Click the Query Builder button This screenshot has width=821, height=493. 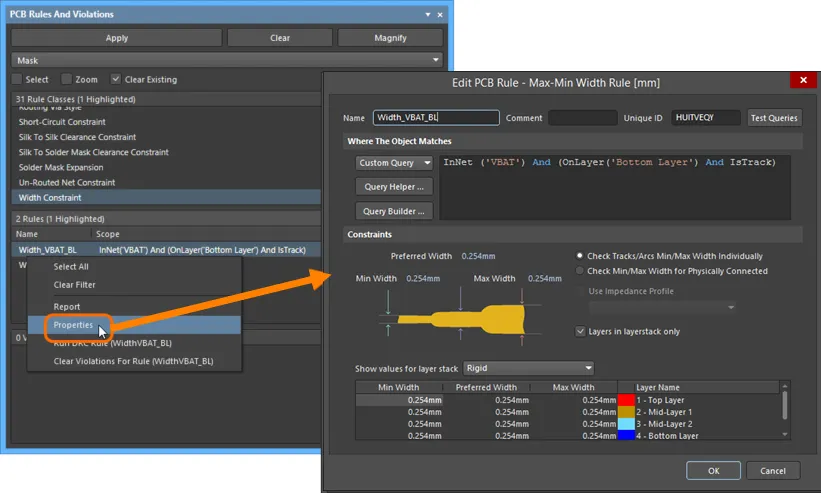(394, 211)
